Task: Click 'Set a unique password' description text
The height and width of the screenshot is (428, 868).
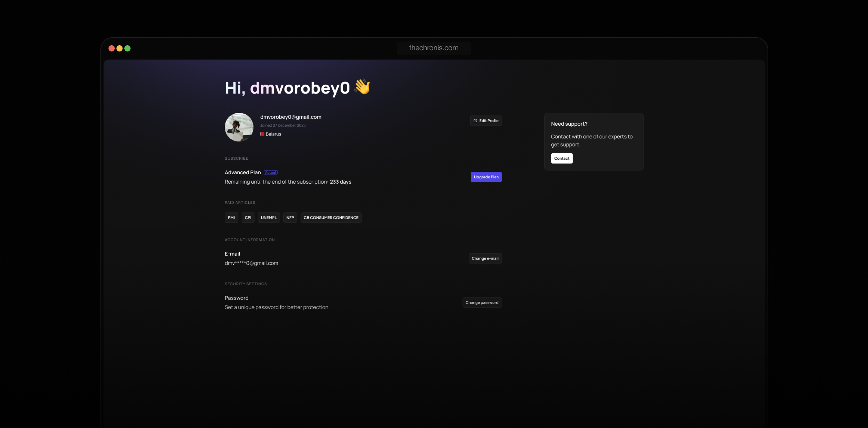Action: 276,307
